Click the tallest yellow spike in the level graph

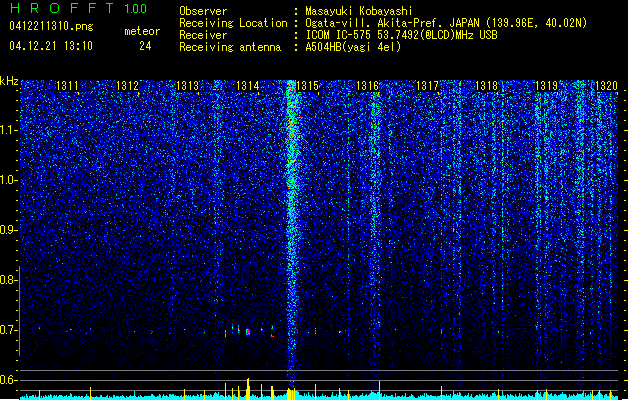coord(248,388)
